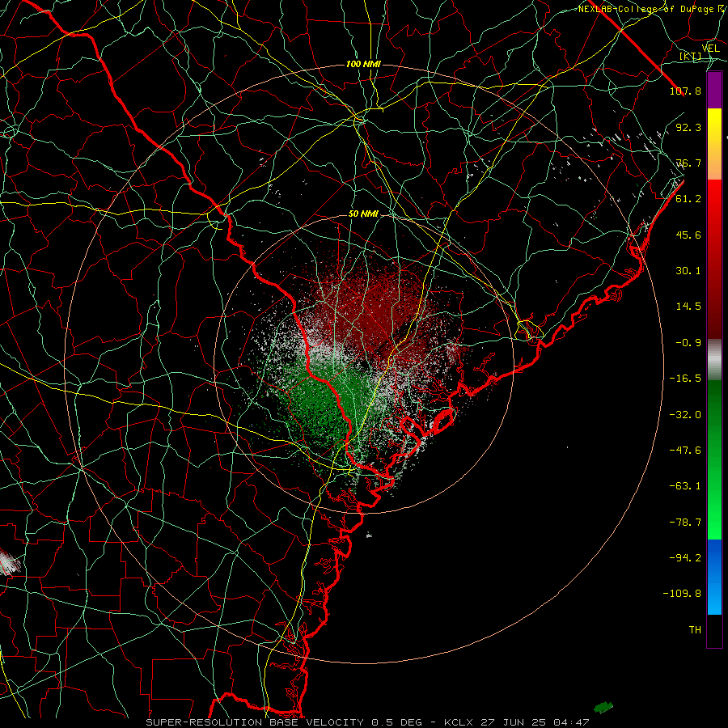
Task: Click the -109.8 legend value
Action: tap(682, 594)
